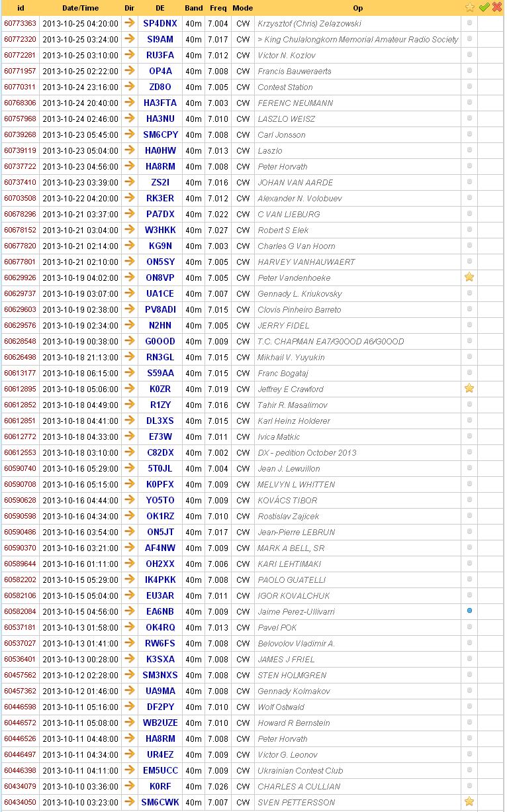
Task: Click frequency 7.026 in K0RF row
Action: (x=218, y=786)
